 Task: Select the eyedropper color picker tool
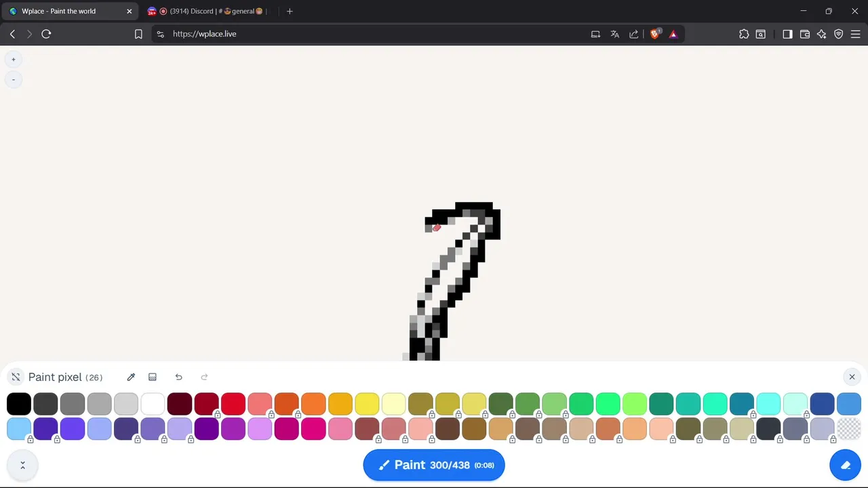point(131,377)
